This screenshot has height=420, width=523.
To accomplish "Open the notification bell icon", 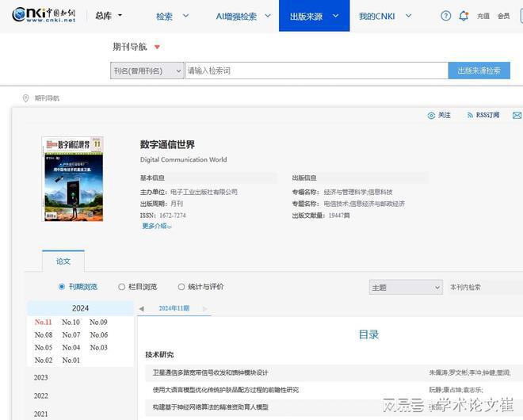I will tap(464, 16).
